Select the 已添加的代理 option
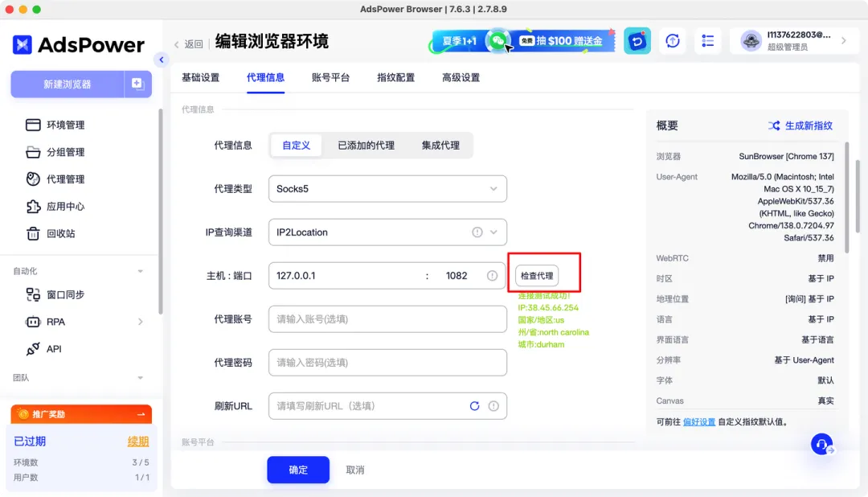The height and width of the screenshot is (497, 868). point(366,146)
